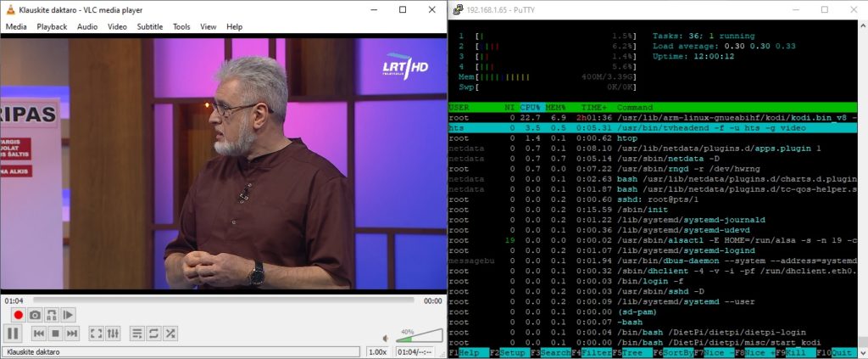Mute audio with the speaker icon

point(387,338)
